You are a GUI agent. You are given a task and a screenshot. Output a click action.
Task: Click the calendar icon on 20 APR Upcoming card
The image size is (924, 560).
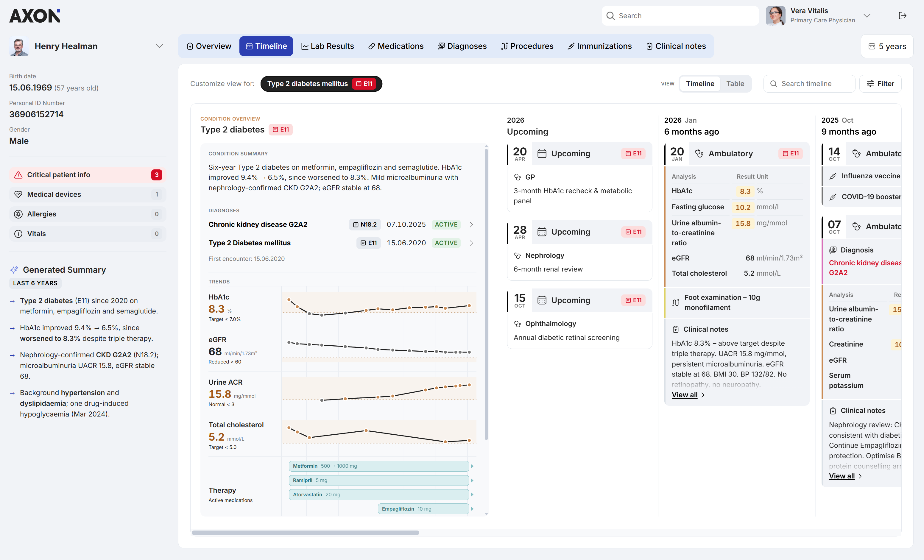[x=542, y=154]
